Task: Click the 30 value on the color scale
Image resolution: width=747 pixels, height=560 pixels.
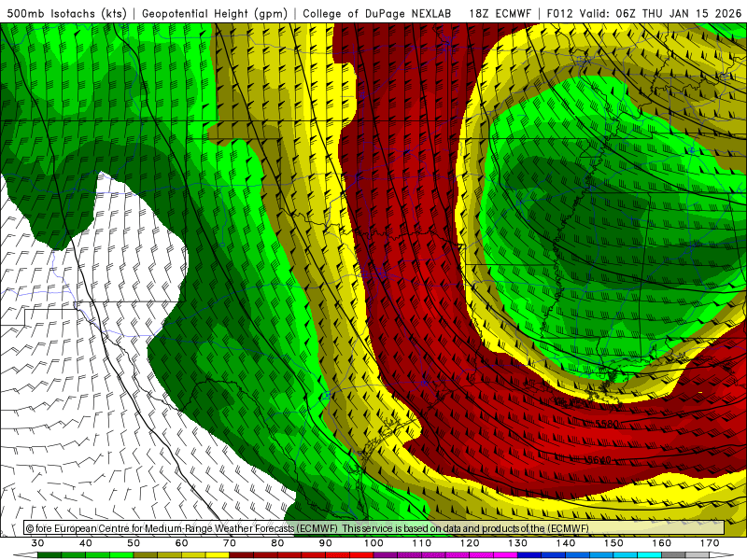Action: coord(37,543)
